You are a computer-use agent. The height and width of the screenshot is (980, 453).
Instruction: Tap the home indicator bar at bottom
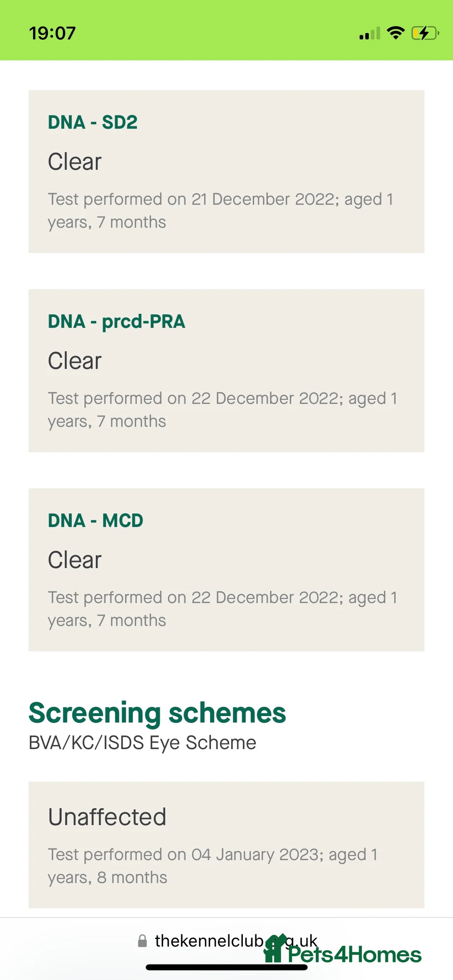click(226, 967)
